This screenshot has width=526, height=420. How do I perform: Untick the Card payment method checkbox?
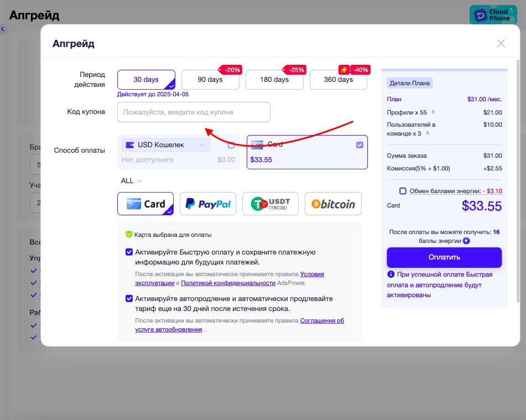point(360,145)
